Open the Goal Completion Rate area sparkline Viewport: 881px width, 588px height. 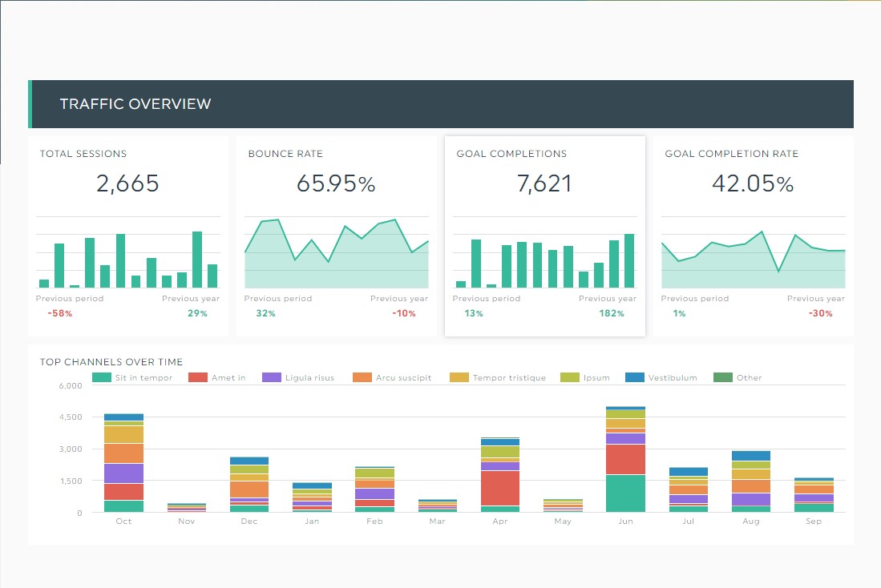coord(754,252)
